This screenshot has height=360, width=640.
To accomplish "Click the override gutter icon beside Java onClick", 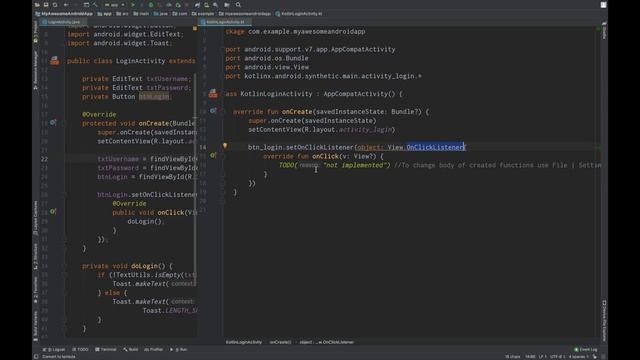I will click(x=53, y=211).
